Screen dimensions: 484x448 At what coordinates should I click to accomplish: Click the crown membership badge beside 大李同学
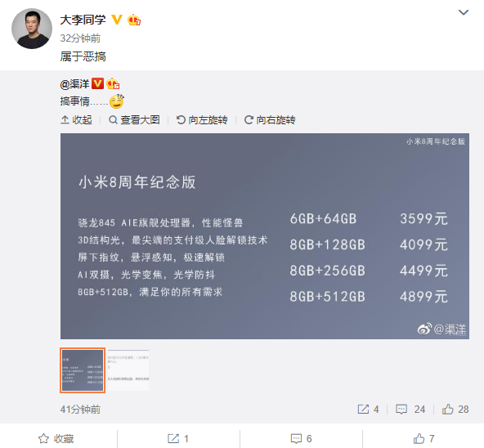point(134,20)
